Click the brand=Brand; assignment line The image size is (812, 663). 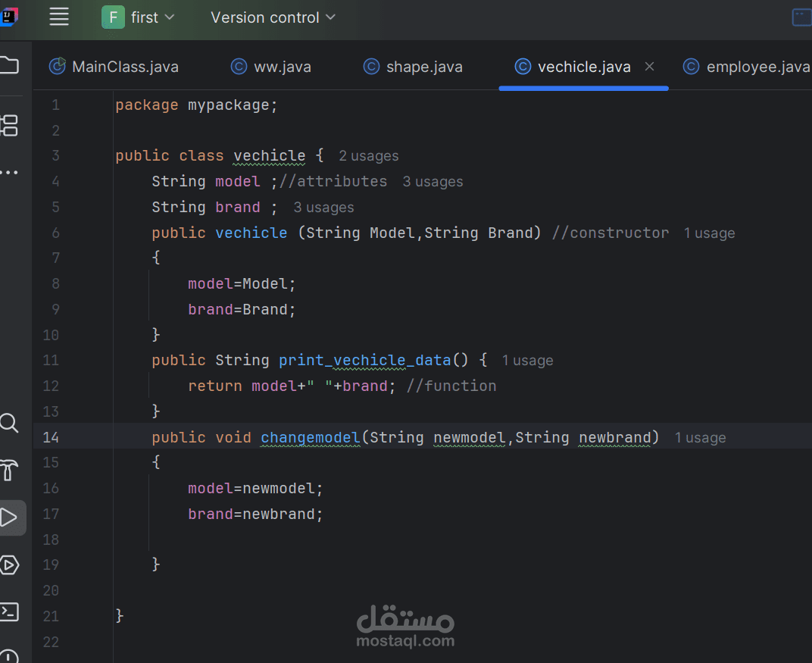(242, 310)
